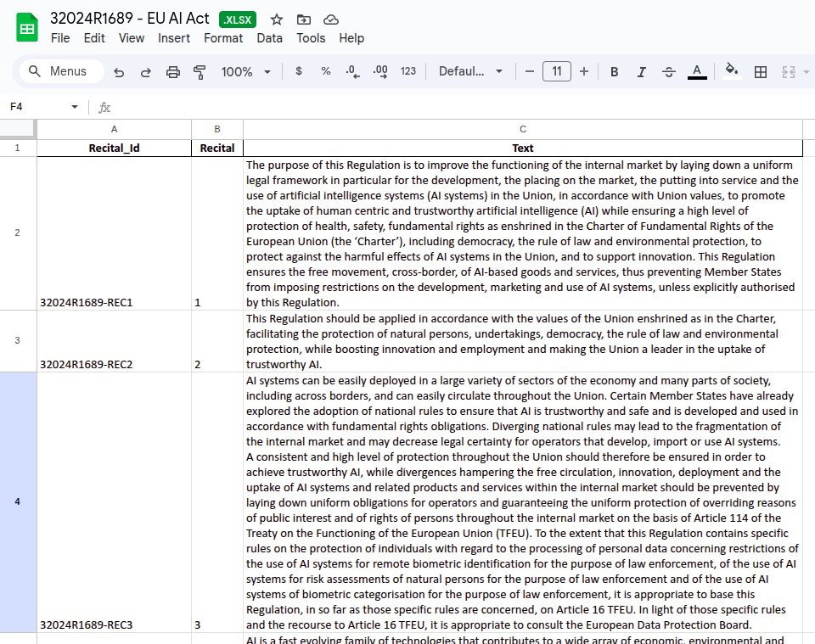Open the 100% zoom dropdown
Viewport: 815px width, 644px height.
coord(246,71)
